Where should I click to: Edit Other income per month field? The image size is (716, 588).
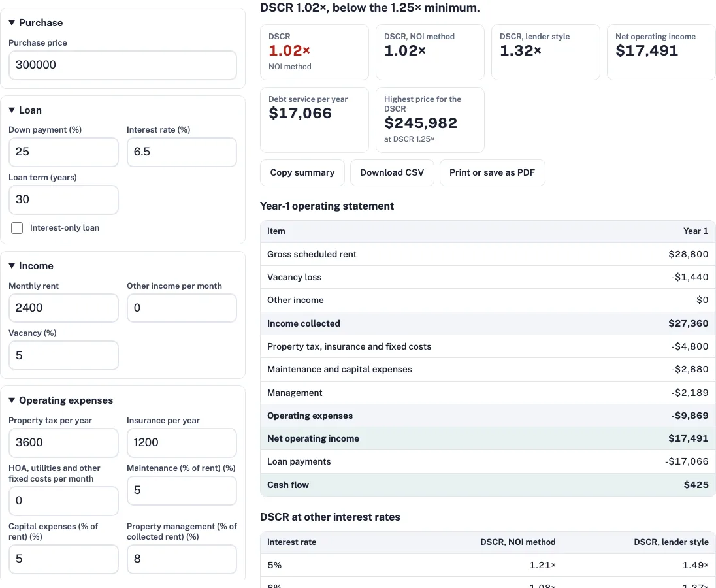pyautogui.click(x=182, y=308)
